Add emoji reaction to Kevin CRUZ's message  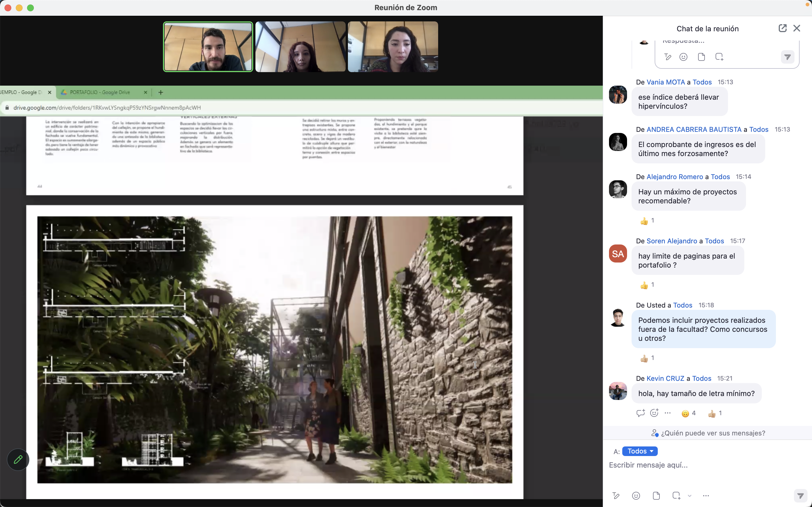coord(654,413)
